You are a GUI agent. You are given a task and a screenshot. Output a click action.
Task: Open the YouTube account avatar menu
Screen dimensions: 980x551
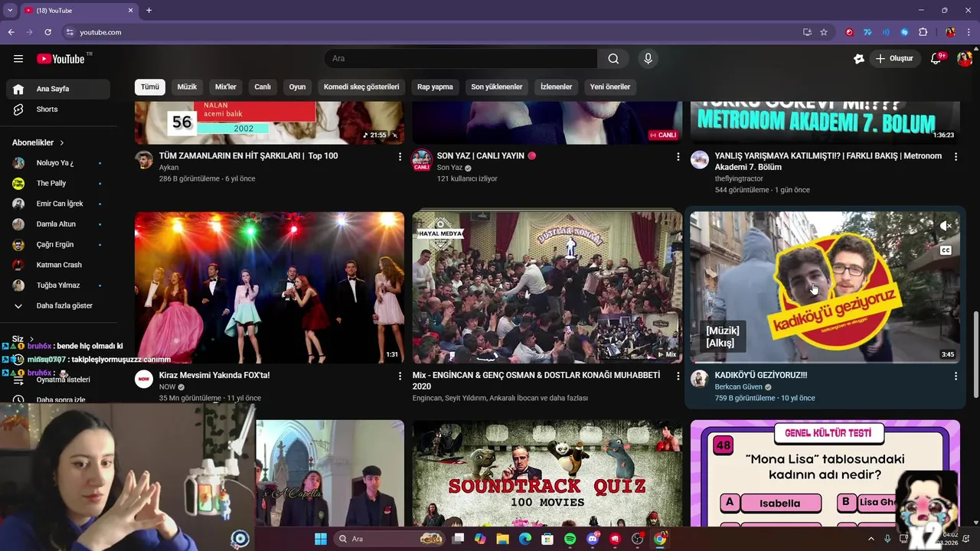click(x=965, y=59)
